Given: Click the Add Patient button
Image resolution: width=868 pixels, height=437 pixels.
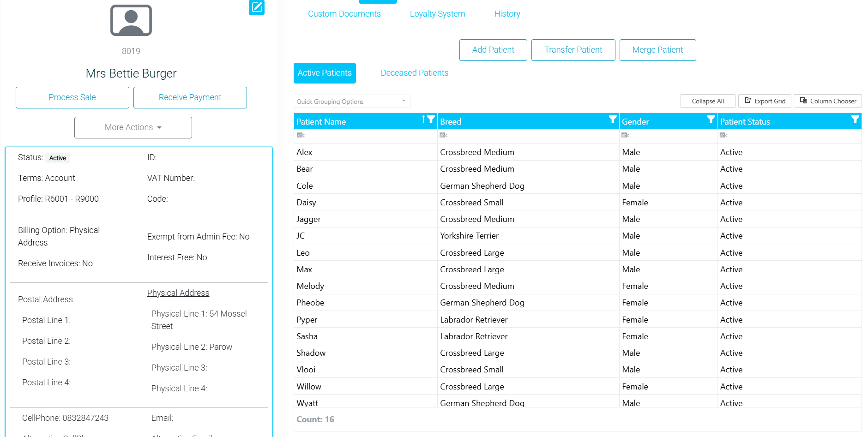Looking at the screenshot, I should [493, 50].
